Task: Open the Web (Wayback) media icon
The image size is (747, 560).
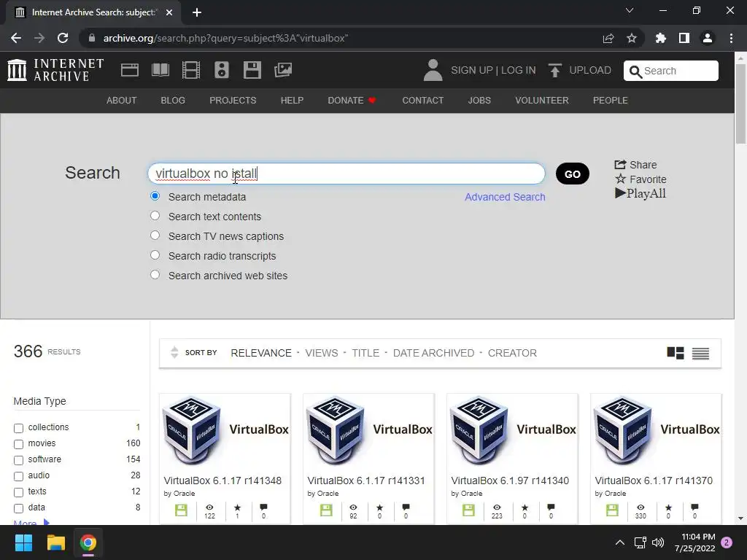Action: click(x=130, y=70)
